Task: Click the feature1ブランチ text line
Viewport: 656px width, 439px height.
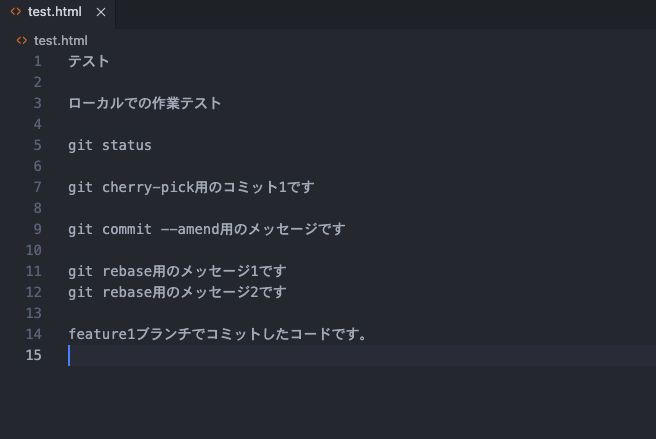Action: (218, 334)
